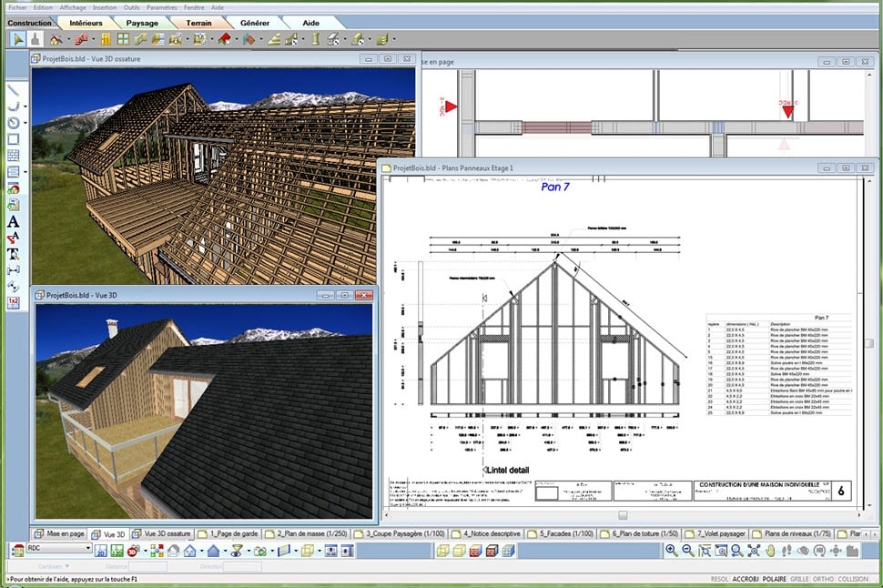Click the window tool icon

coord(123,39)
